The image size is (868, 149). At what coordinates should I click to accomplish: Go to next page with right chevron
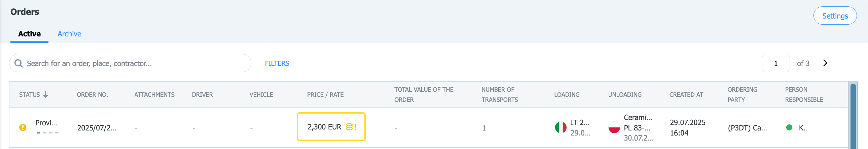click(x=825, y=63)
